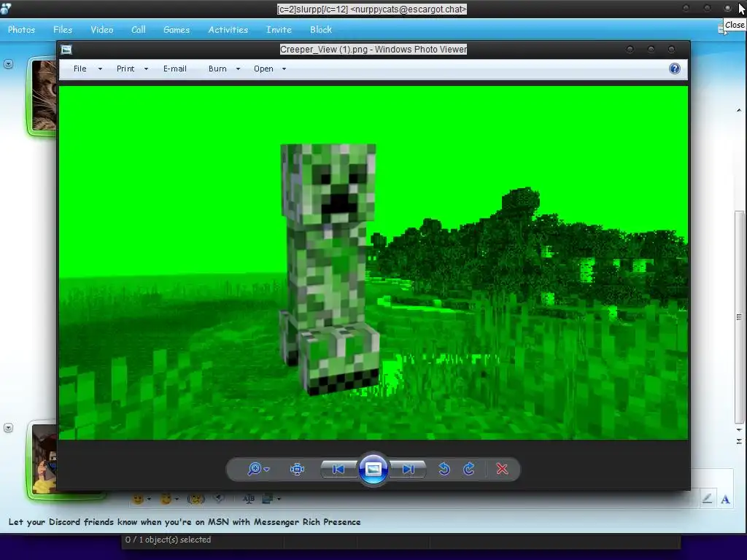Click Call in Messenger toolbar

pyautogui.click(x=139, y=29)
